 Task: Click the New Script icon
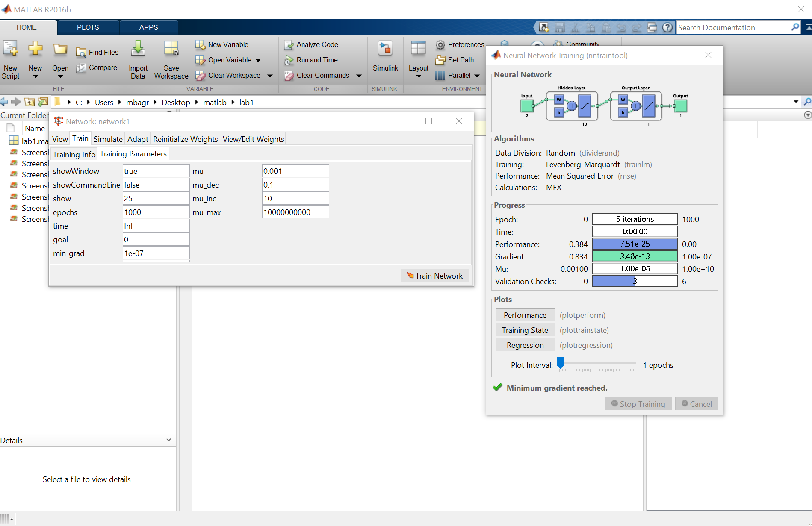coord(10,49)
